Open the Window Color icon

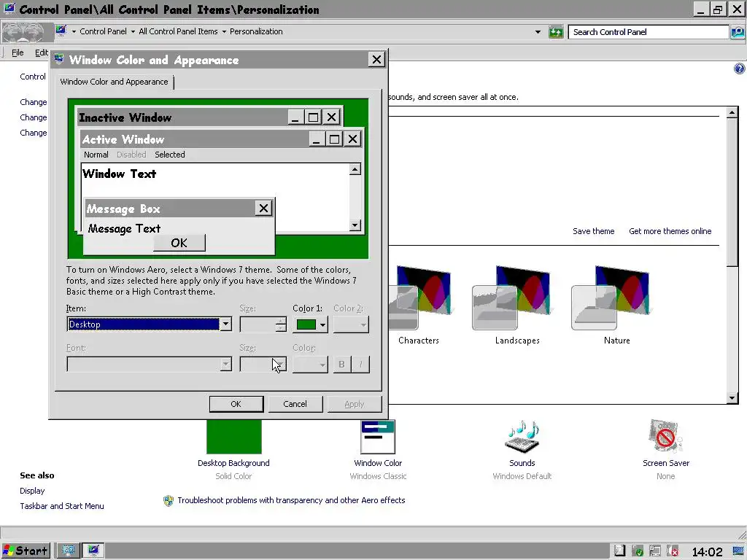[378, 437]
